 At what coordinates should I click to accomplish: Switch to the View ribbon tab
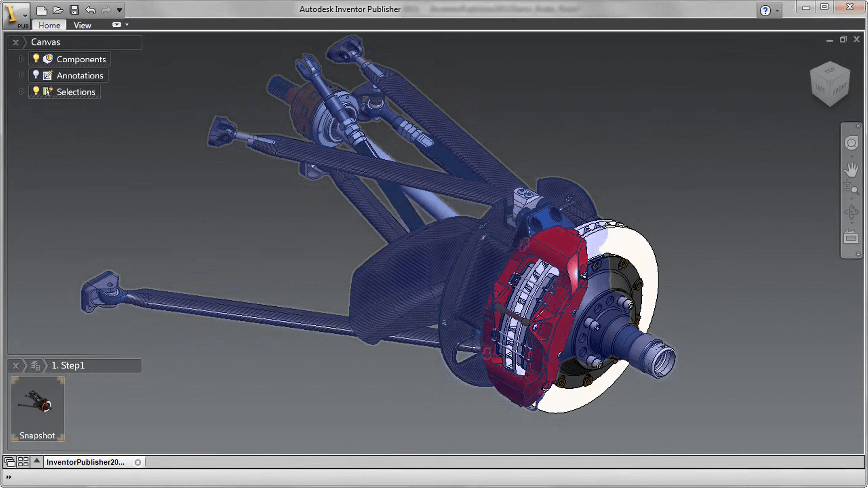tap(82, 25)
